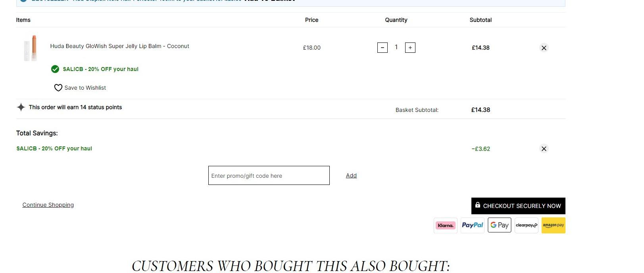Click the heart Save to Wishlist icon
This screenshot has width=644, height=273.
(58, 88)
